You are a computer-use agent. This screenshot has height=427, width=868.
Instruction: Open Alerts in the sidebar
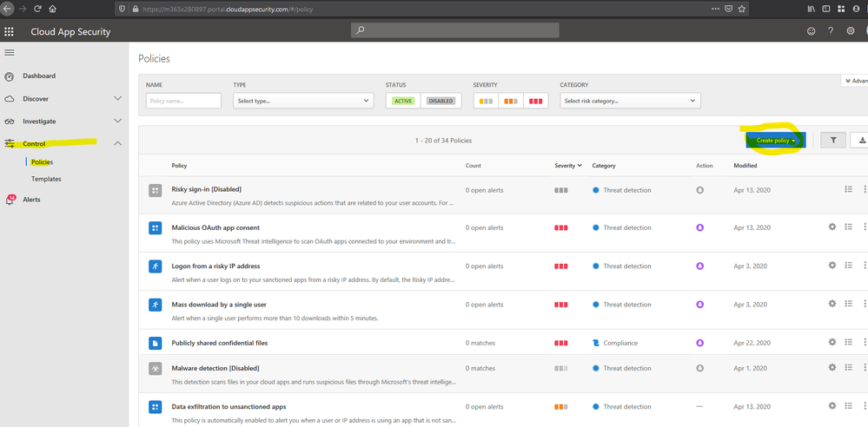pos(31,200)
